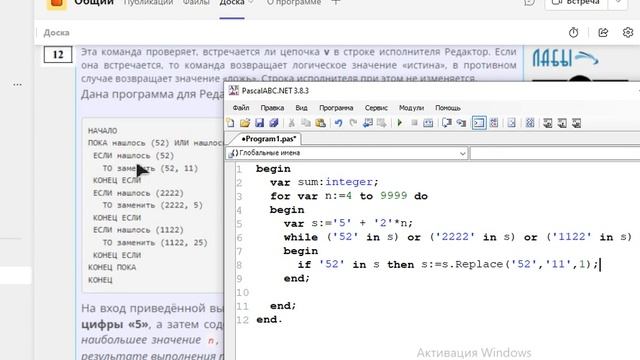
Task: Place cursor at end of code line 8
Action: (x=600, y=264)
